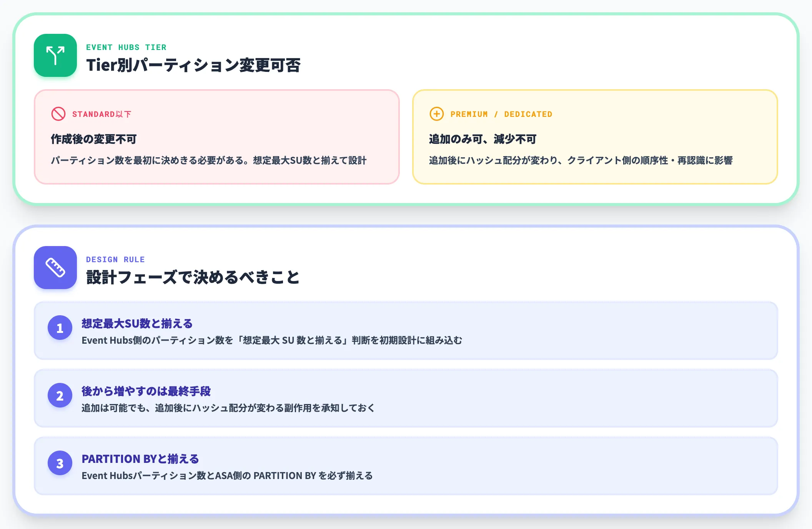Click the red prohibited circle icon
812x529 pixels.
[x=58, y=114]
